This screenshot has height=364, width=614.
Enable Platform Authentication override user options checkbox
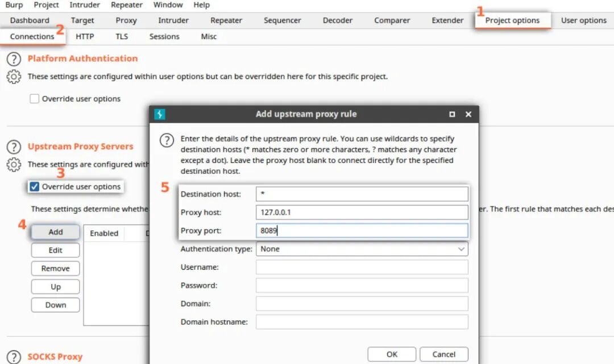pyautogui.click(x=35, y=99)
